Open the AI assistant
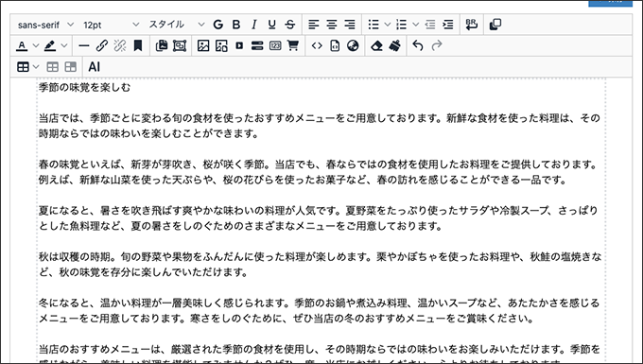Viewport: 643px width, 364px height. coord(95,67)
